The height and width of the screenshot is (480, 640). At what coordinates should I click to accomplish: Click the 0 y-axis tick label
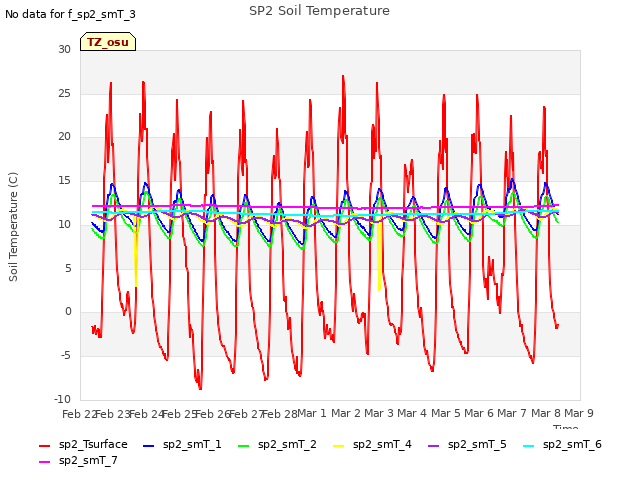tap(68, 312)
